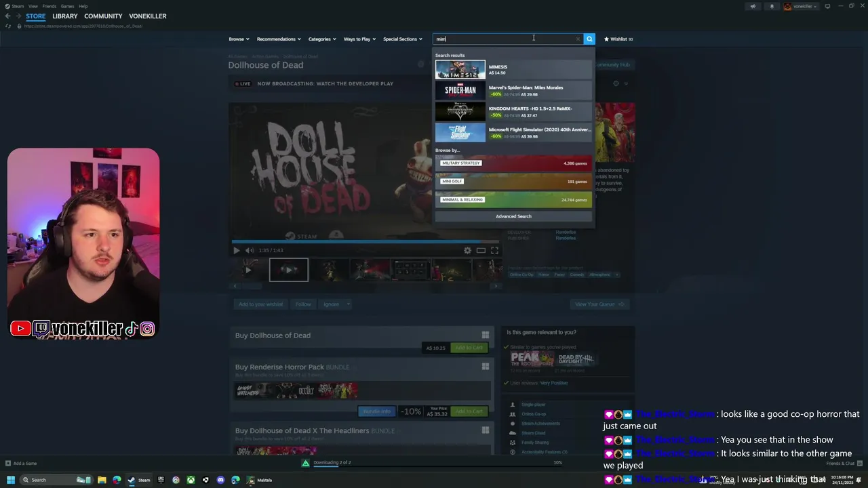Expand the Recommendations store menu
This screenshot has width=868, height=488.
(x=278, y=39)
